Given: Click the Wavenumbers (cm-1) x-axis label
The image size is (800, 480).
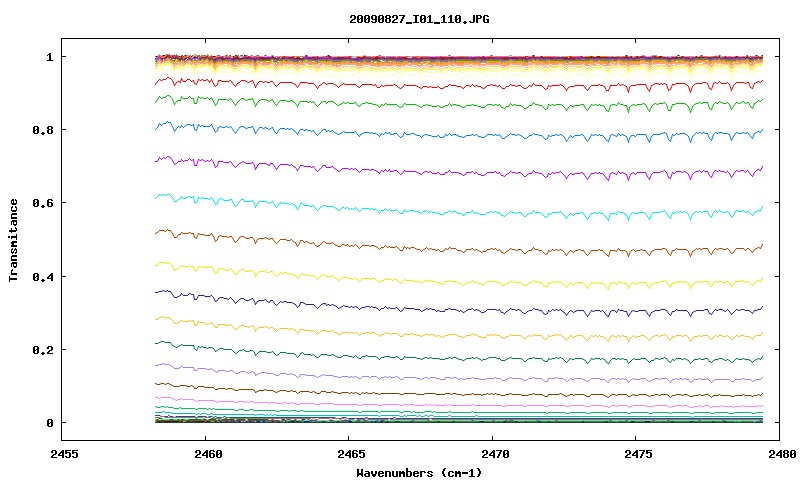Looking at the screenshot, I should 419,473.
